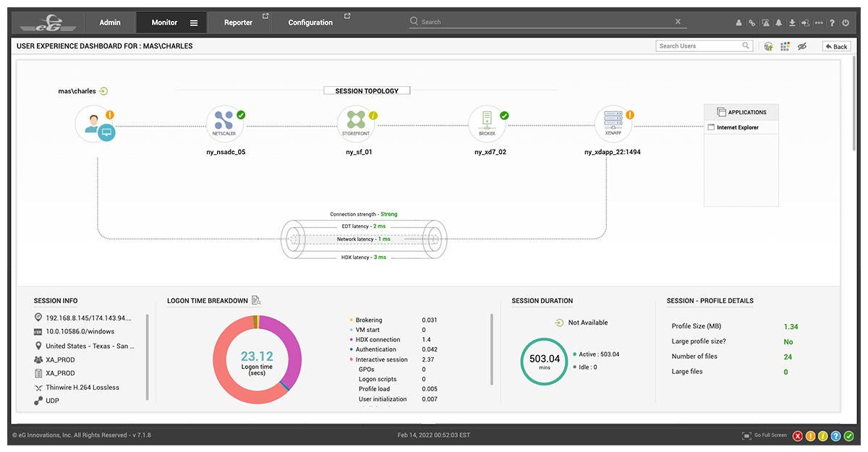The image size is (868, 452).
Task: Toggle the crossed-out eye visibility icon
Action: click(x=801, y=46)
